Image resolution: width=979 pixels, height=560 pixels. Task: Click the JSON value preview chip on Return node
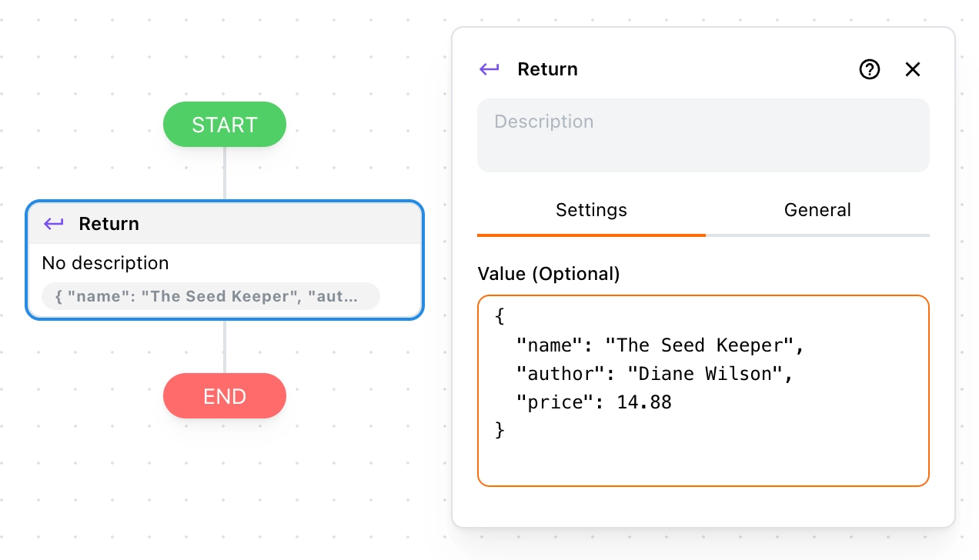coord(210,296)
